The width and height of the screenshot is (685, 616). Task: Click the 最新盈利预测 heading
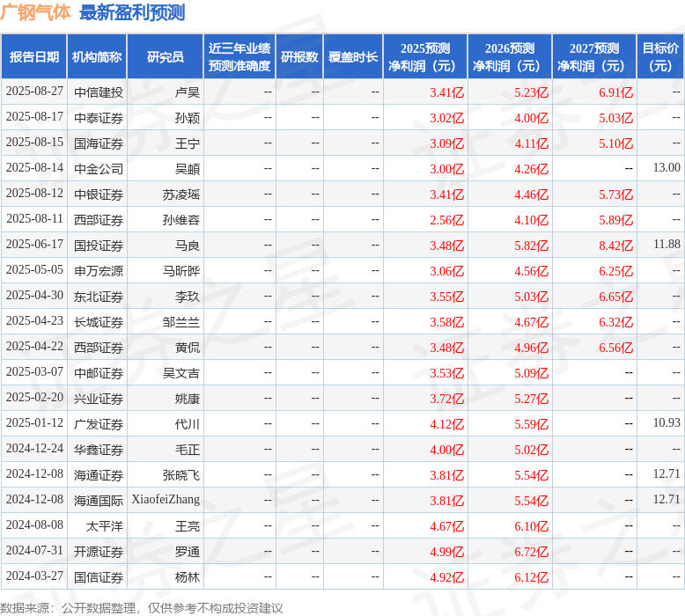tap(132, 12)
